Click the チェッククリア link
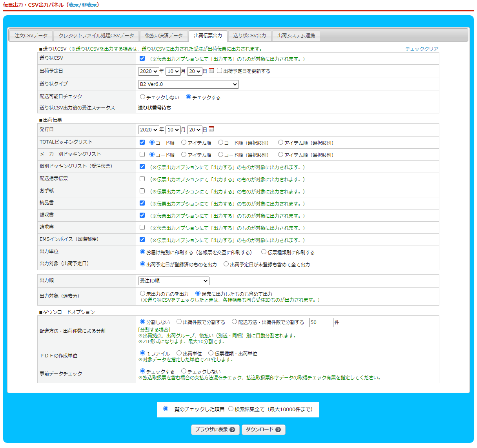This screenshot has width=477, height=448. click(x=422, y=49)
